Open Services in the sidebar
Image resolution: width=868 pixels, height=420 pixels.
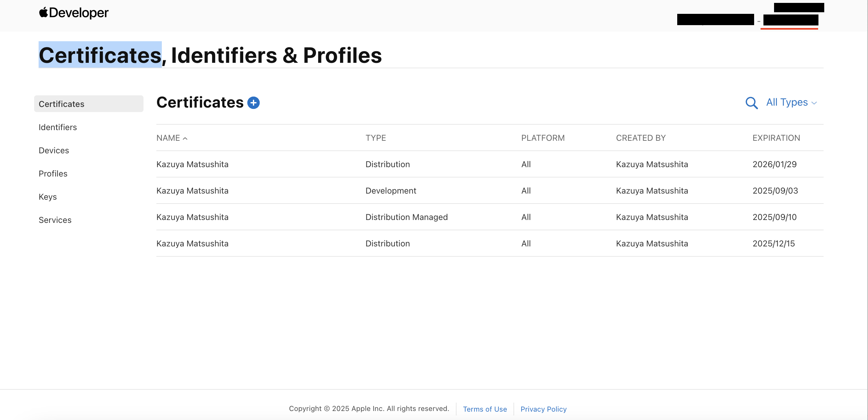55,220
